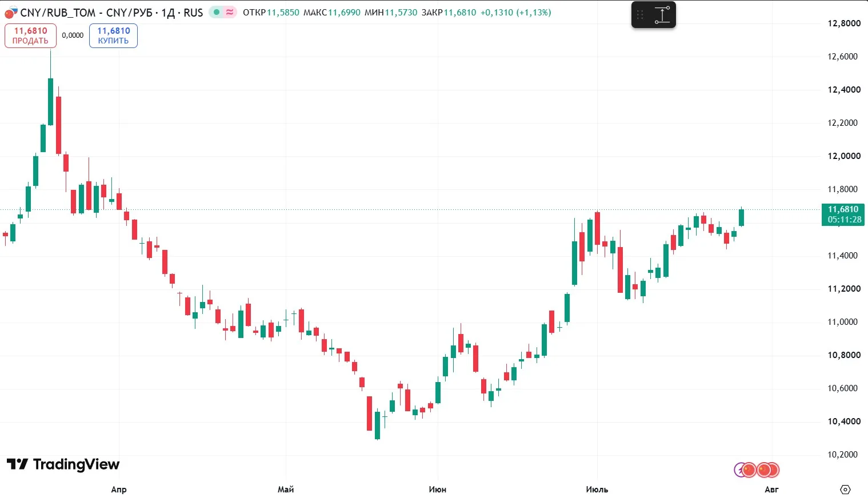
Task: Click the МАКС value 11,6990
Action: (x=344, y=13)
